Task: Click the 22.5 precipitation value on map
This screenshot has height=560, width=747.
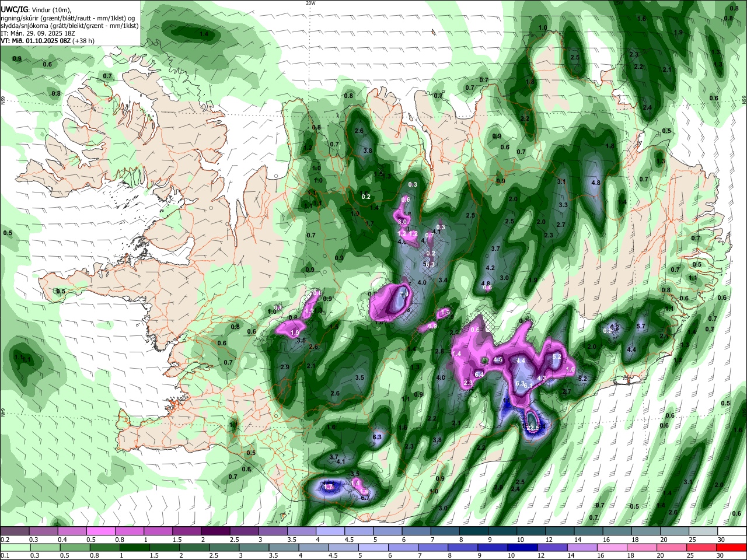Action: point(532,428)
